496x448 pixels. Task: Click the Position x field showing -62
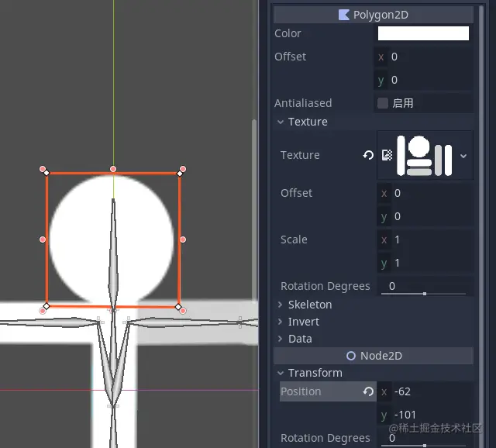click(x=425, y=391)
